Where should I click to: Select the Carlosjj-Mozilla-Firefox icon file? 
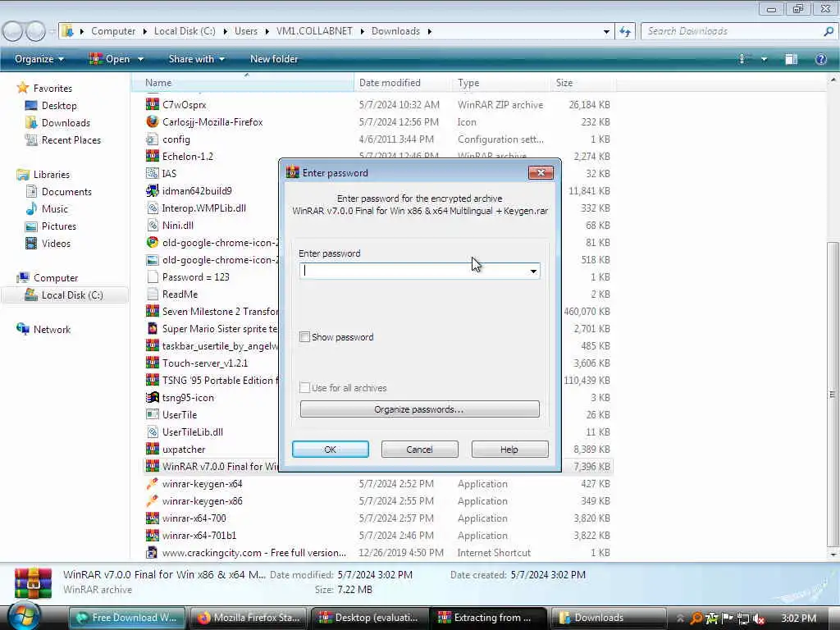[x=152, y=121]
